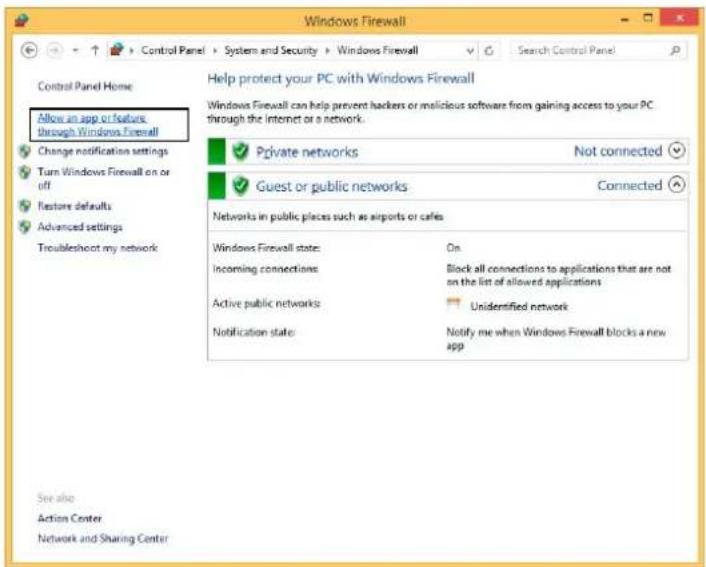706x567 pixels.
Task: Click the firewall icon in address bar
Action: [x=117, y=49]
